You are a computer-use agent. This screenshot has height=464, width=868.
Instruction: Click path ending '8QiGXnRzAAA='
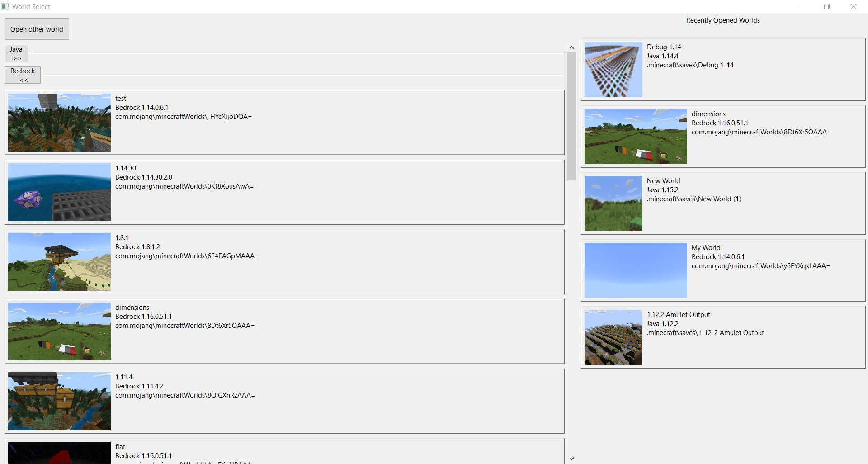click(x=185, y=395)
